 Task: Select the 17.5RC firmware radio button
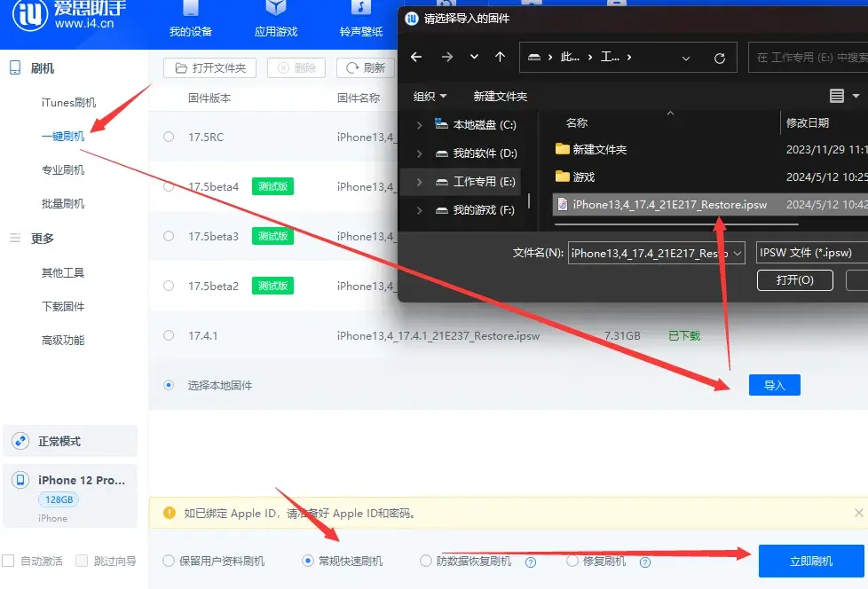[x=169, y=137]
